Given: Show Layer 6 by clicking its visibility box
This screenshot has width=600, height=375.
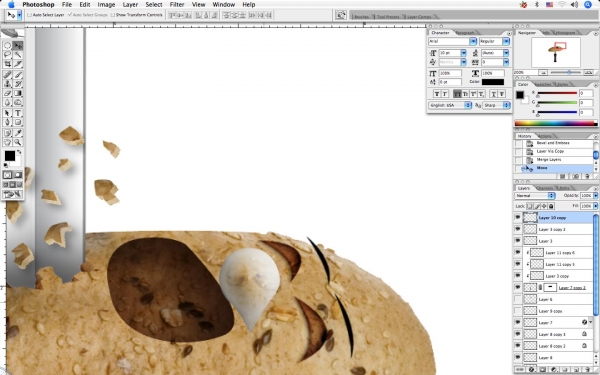Looking at the screenshot, I should (x=517, y=299).
